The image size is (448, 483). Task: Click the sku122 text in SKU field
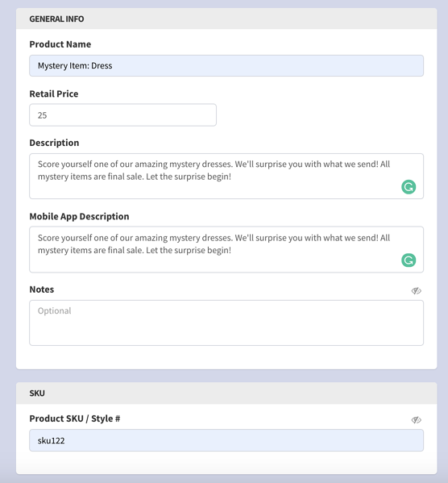(51, 440)
